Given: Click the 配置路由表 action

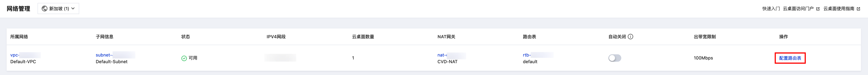Looking at the screenshot, I should tap(790, 58).
